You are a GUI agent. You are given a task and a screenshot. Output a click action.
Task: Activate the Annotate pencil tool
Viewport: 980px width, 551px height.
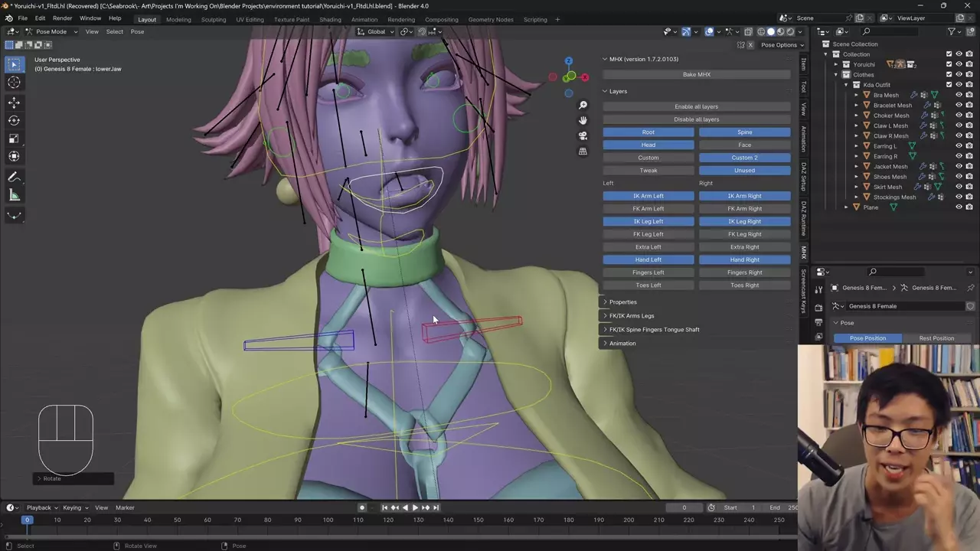(x=14, y=177)
